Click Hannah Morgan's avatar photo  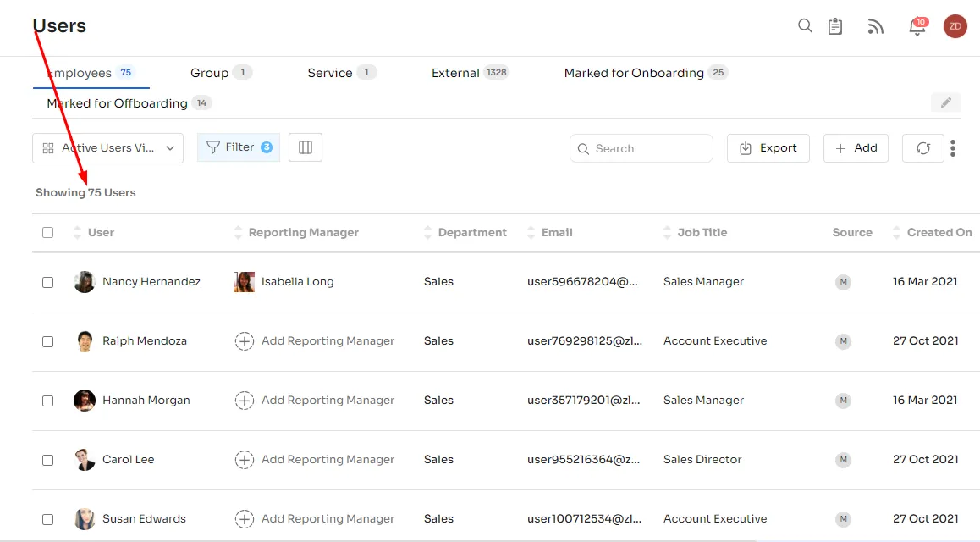[85, 401]
